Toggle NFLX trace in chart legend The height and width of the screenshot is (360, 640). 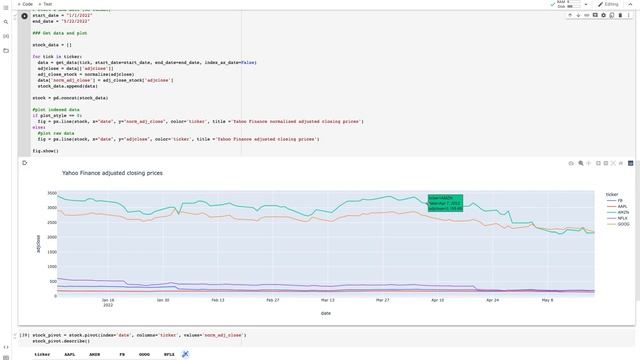click(x=617, y=218)
